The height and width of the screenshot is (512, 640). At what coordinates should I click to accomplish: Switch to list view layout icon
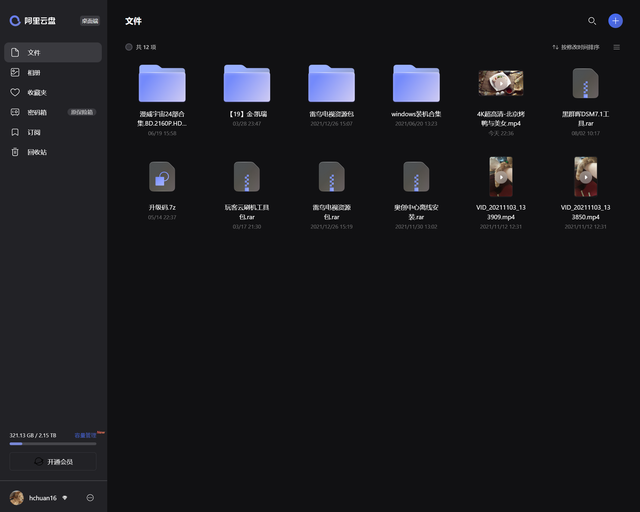pyautogui.click(x=616, y=47)
